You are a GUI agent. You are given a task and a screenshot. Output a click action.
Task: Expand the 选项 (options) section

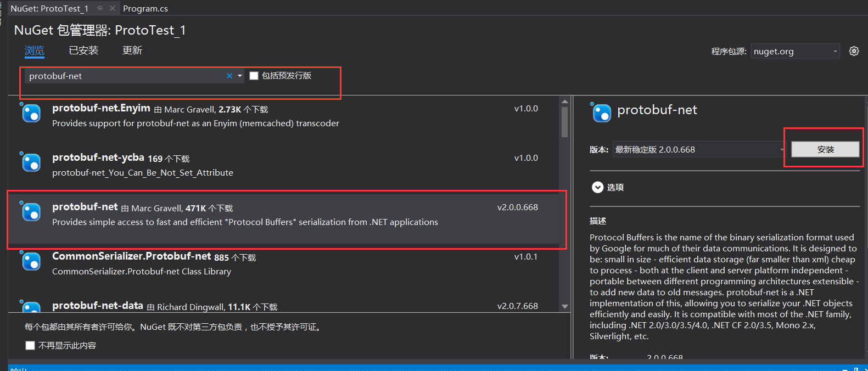pos(598,187)
